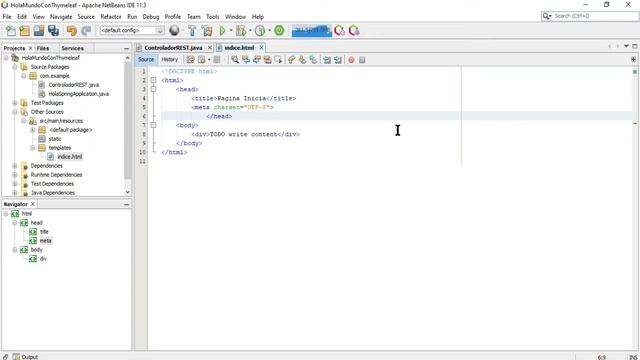Create a new file with the New File icon
This screenshot has height=360, width=640.
(x=11, y=31)
